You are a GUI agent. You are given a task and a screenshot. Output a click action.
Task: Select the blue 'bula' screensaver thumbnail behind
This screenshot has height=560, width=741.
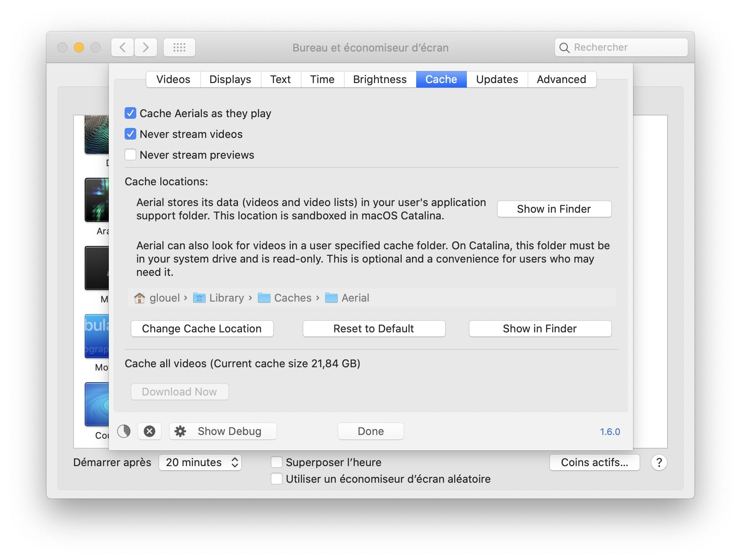[97, 336]
